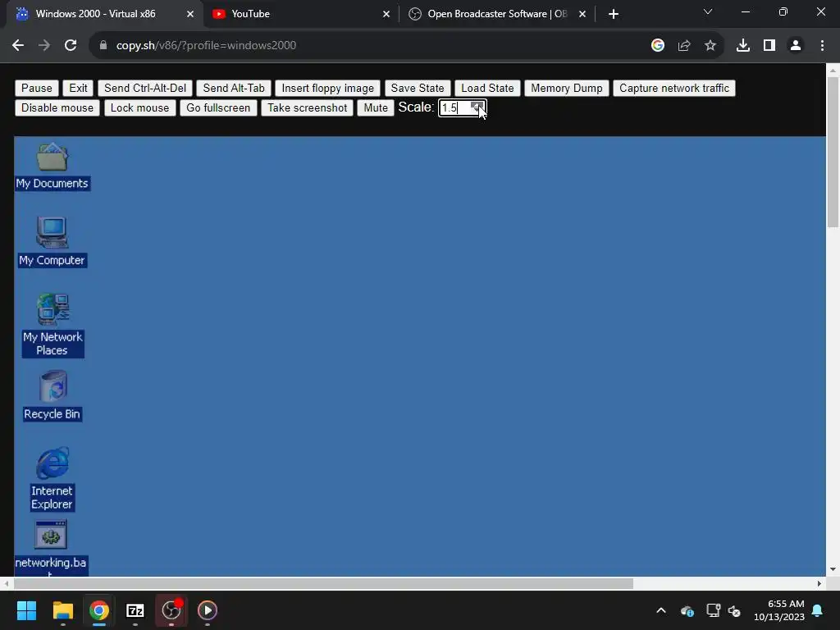Send Ctrl-Alt-Del to the emulator
The image size is (840, 630).
click(145, 88)
